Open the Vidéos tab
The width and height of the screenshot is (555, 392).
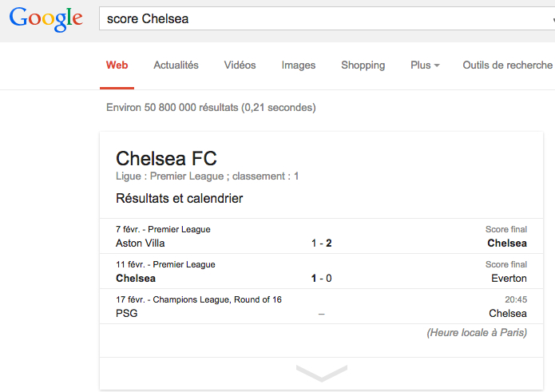pos(240,65)
